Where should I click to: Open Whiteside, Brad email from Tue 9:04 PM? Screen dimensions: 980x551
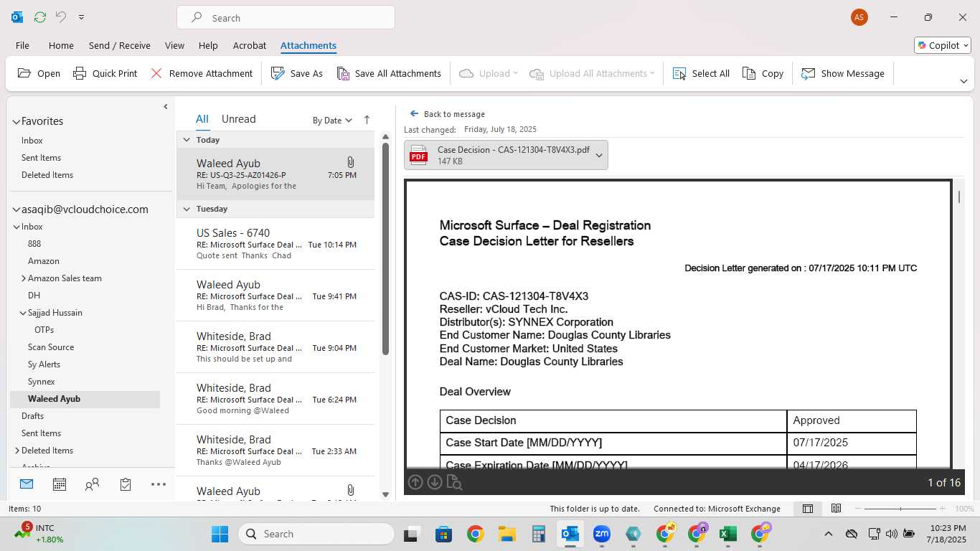276,347
